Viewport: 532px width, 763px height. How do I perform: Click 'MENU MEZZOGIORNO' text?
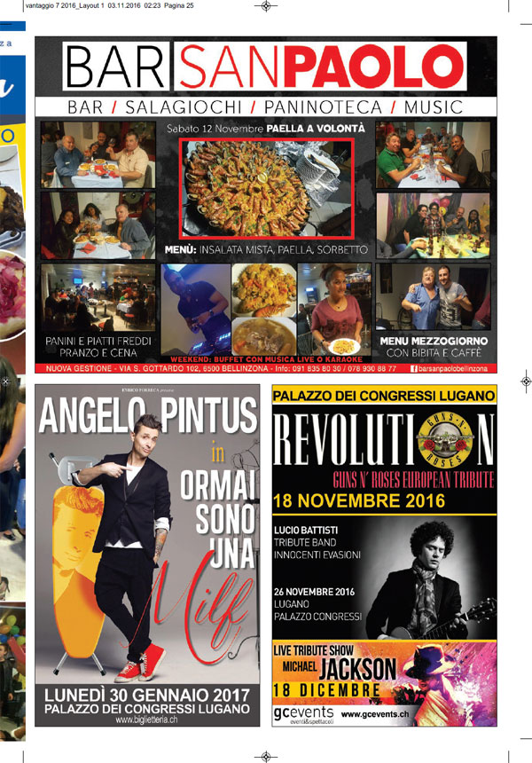[434, 341]
